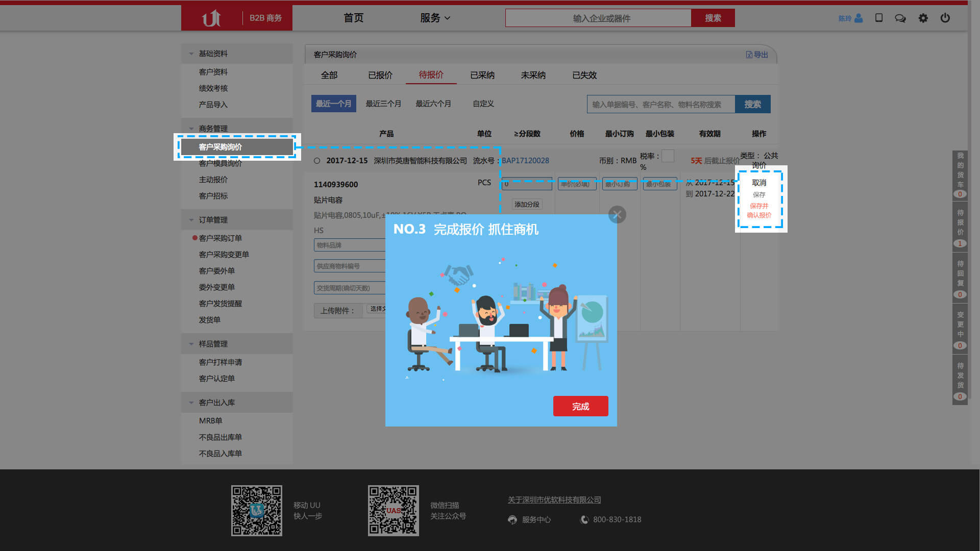The height and width of the screenshot is (551, 980).
Task: Select the 最近三个月 filter
Action: (x=383, y=104)
